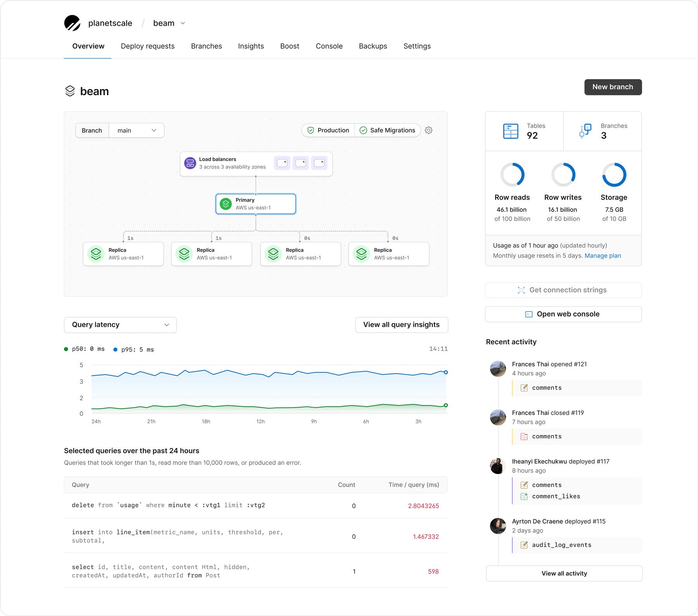
Task: Switch to the Console tab
Action: coord(329,46)
